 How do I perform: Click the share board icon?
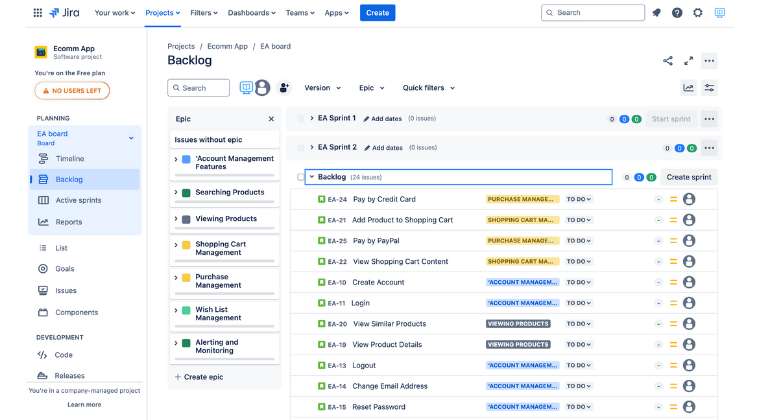click(668, 61)
